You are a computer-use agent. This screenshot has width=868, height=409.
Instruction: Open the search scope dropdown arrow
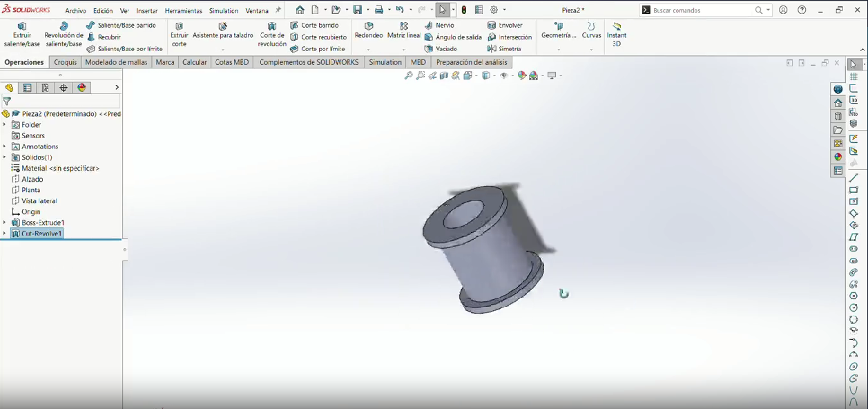769,10
